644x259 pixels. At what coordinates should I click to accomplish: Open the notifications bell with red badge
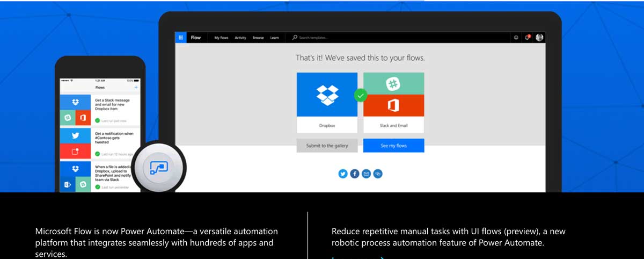pyautogui.click(x=528, y=38)
